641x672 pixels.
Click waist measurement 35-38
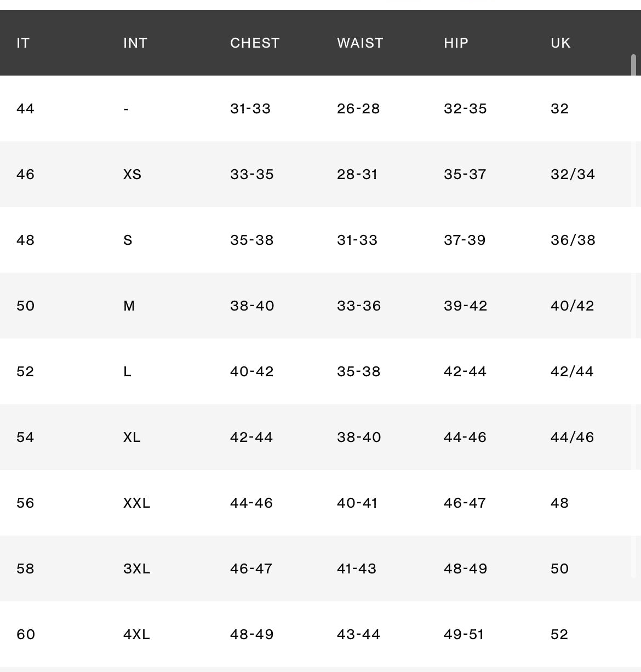358,371
